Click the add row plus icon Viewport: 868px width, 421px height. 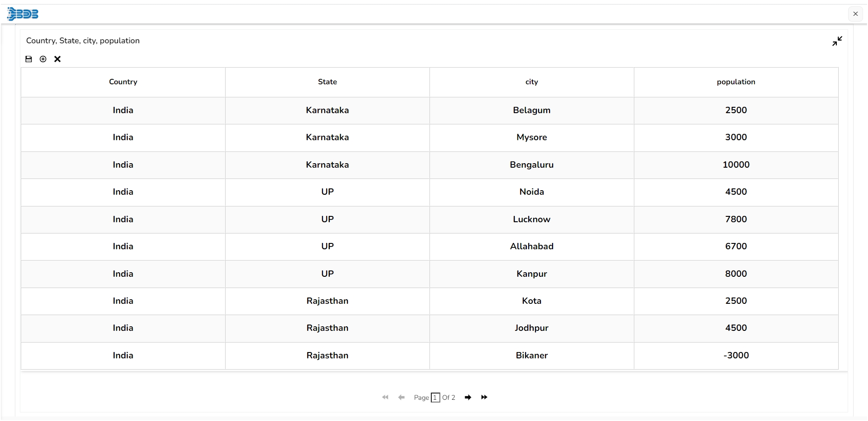click(43, 59)
